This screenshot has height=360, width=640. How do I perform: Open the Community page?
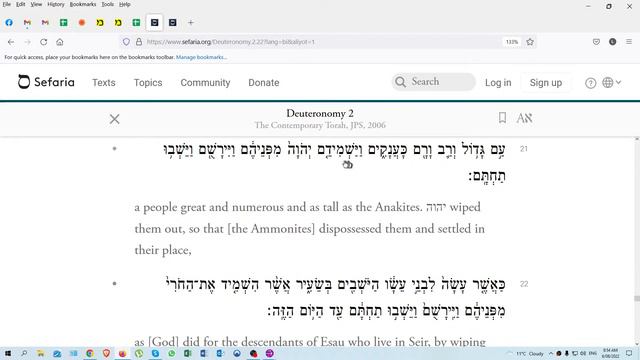pos(205,83)
